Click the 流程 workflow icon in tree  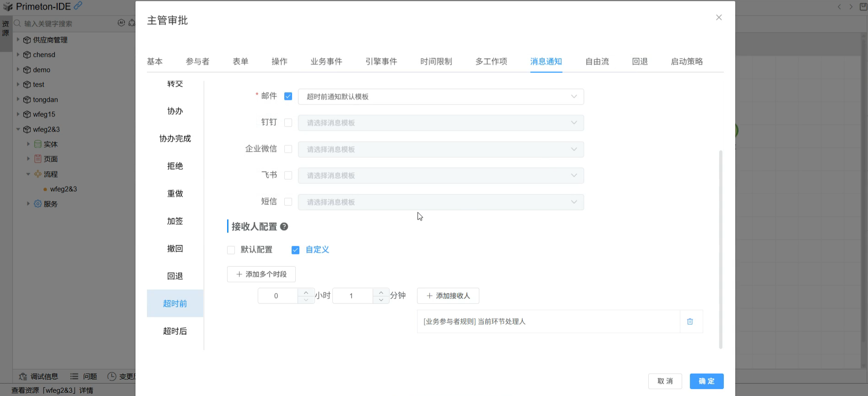[38, 174]
